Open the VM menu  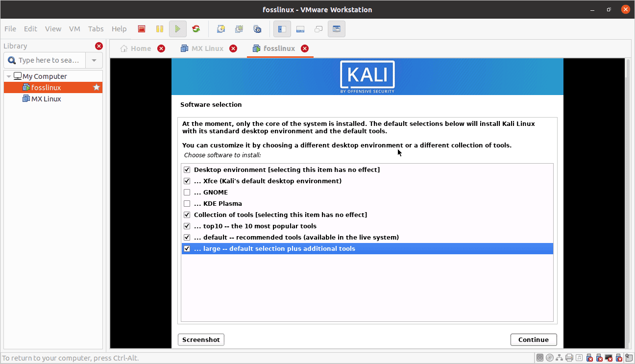click(x=74, y=29)
